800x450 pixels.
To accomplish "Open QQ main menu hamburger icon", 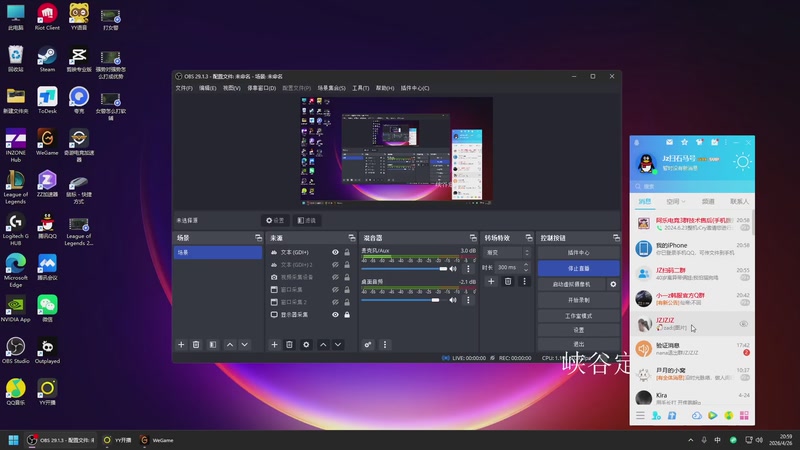I will [x=640, y=416].
